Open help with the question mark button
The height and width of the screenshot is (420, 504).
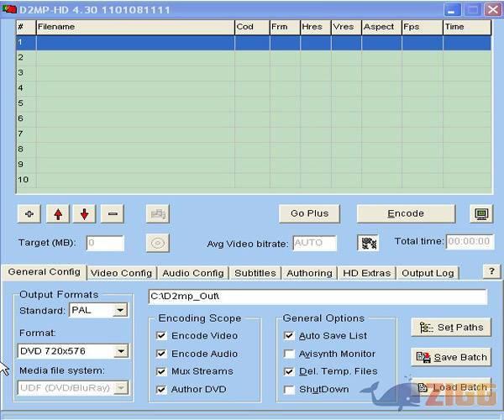click(x=491, y=271)
